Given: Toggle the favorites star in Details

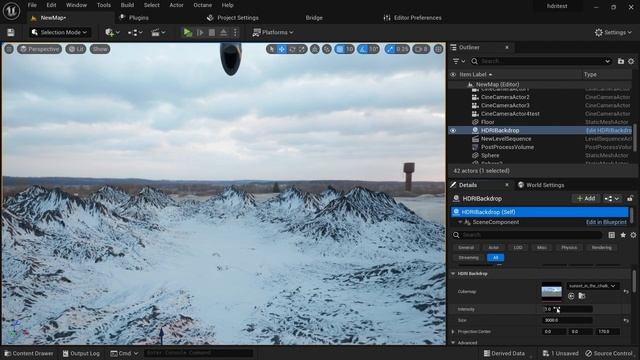Looking at the screenshot, I should click(623, 235).
